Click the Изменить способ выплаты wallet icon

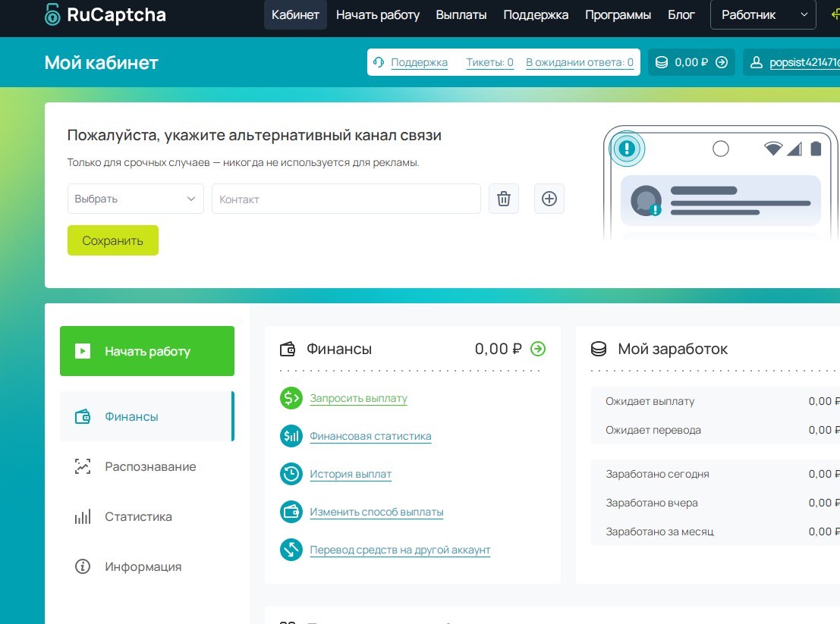pos(291,512)
